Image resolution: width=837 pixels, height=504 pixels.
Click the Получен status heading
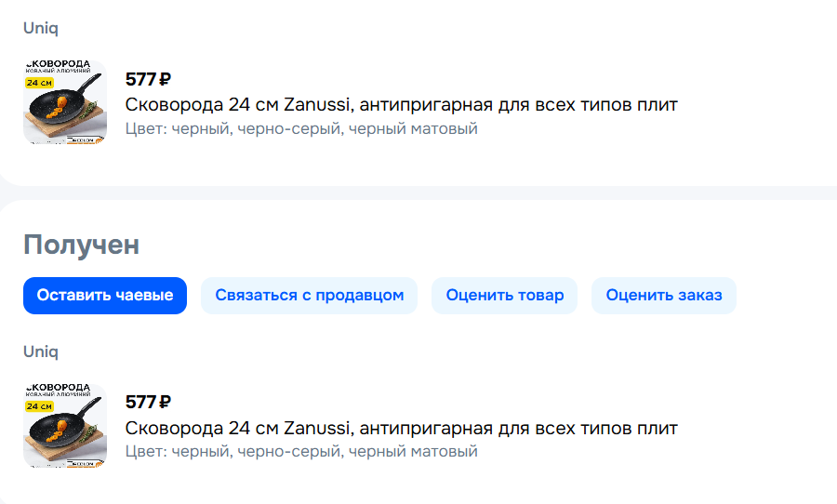[x=82, y=245]
